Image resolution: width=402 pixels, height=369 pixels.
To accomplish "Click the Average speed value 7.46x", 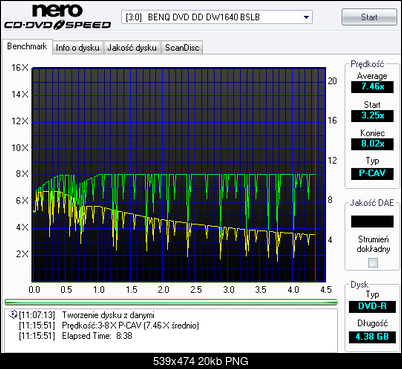I will (372, 87).
